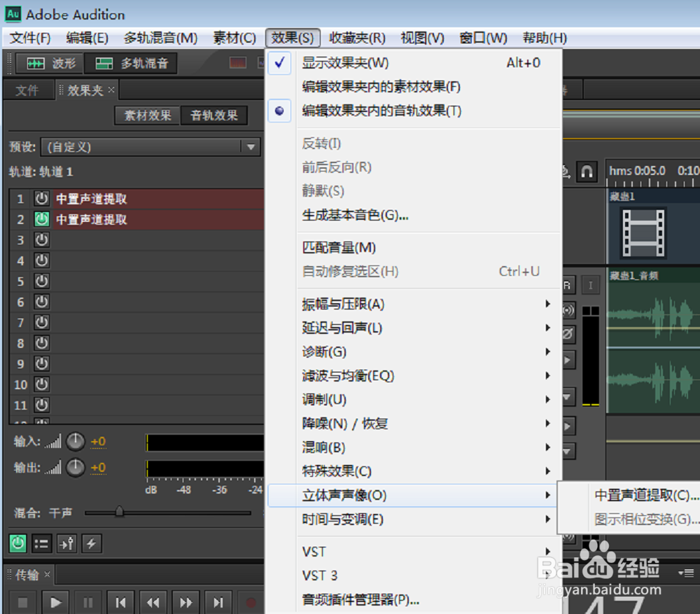Click the effects rack pre/post fader icon
This screenshot has height=614, width=700.
[x=67, y=543]
